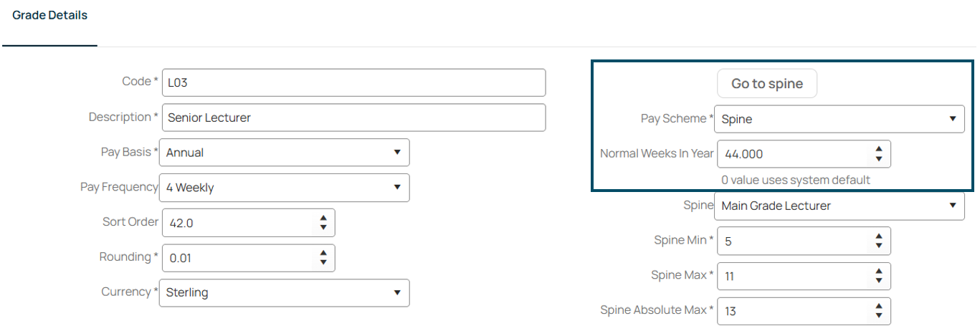Decrement Rounding using its down arrow

[x=323, y=263]
